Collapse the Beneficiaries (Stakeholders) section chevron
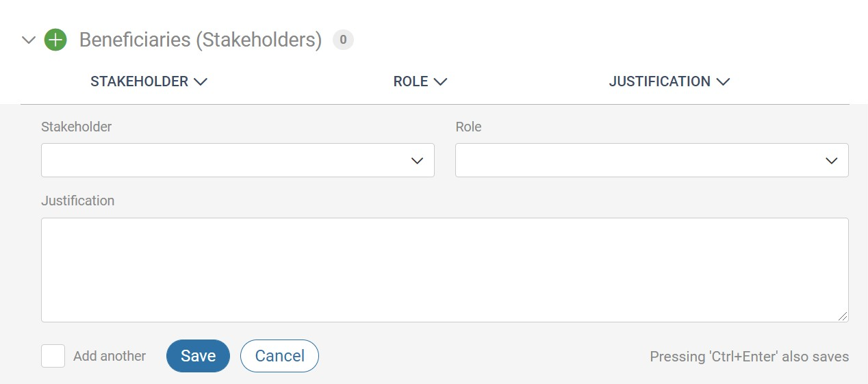 click(29, 40)
